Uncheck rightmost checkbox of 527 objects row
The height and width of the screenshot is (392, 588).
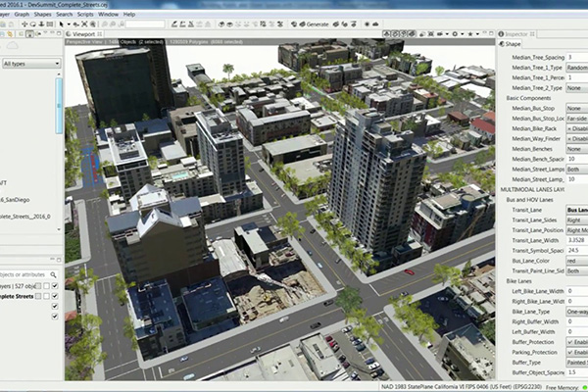[x=55, y=286]
